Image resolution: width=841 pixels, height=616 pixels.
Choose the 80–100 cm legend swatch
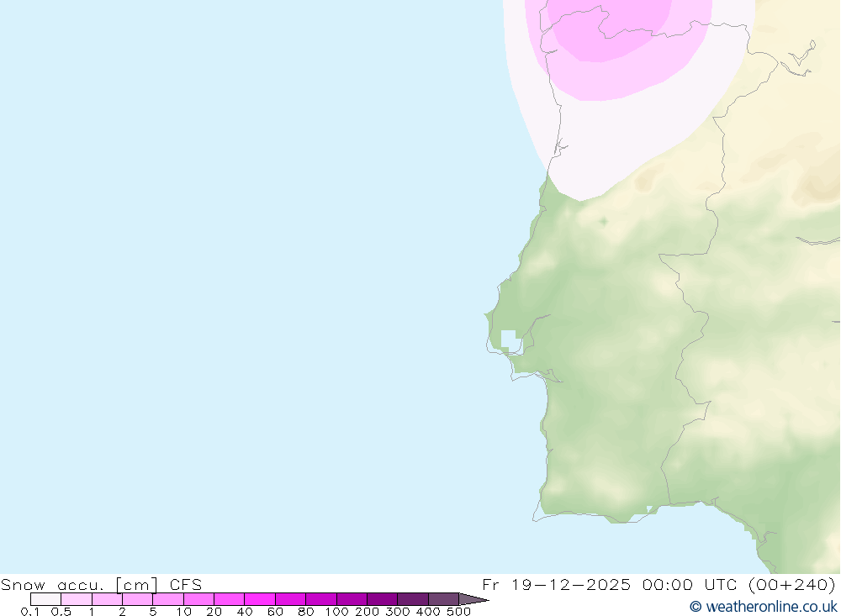tap(321, 599)
